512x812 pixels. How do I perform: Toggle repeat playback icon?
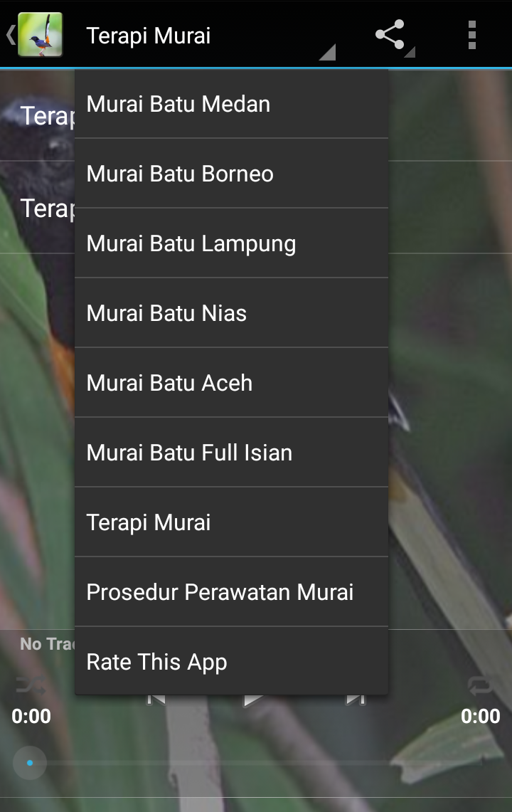click(480, 685)
